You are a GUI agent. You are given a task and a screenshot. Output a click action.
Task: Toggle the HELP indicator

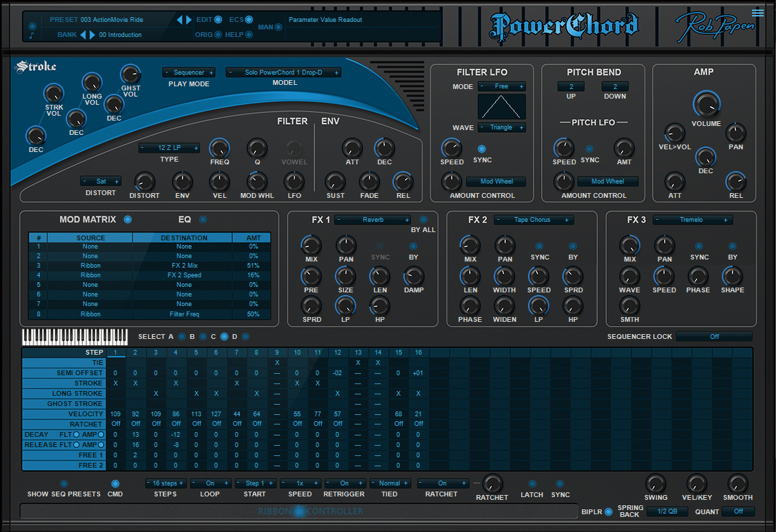249,35
